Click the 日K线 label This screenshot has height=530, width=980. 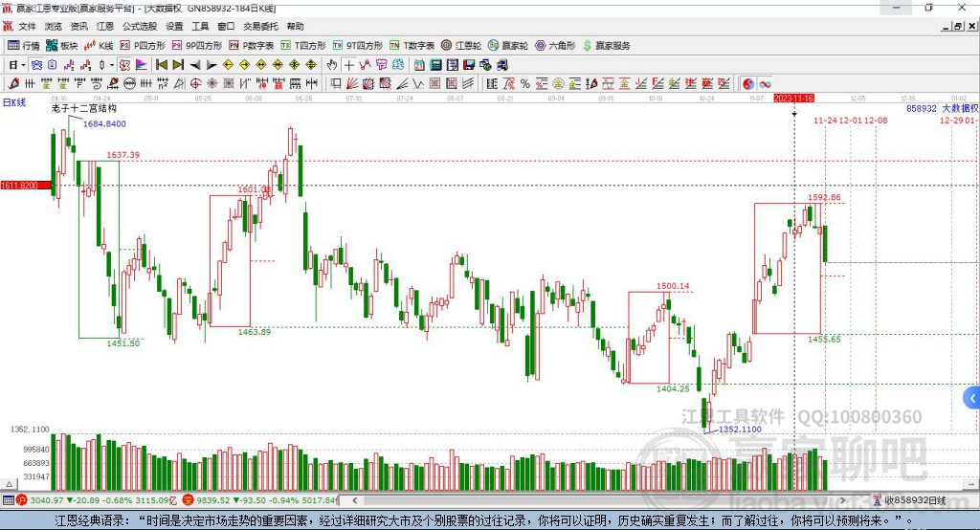[x=14, y=102]
